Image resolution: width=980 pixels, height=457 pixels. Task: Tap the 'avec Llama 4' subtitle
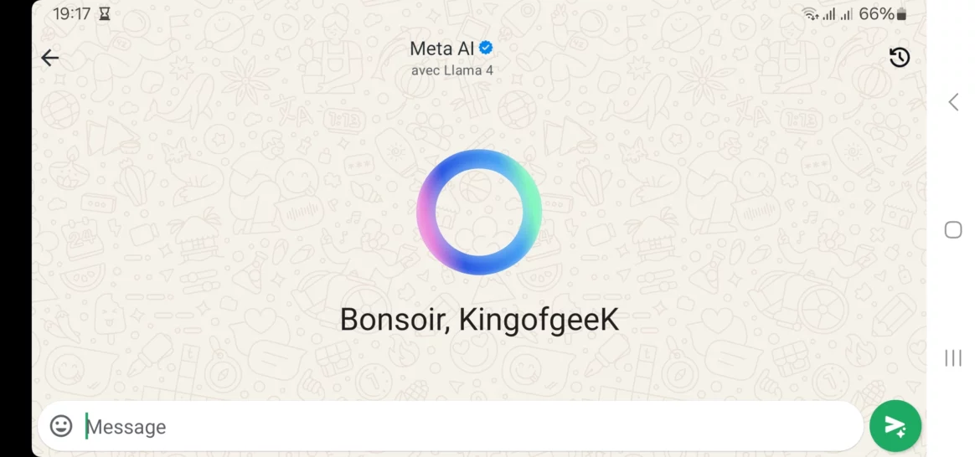pyautogui.click(x=451, y=70)
